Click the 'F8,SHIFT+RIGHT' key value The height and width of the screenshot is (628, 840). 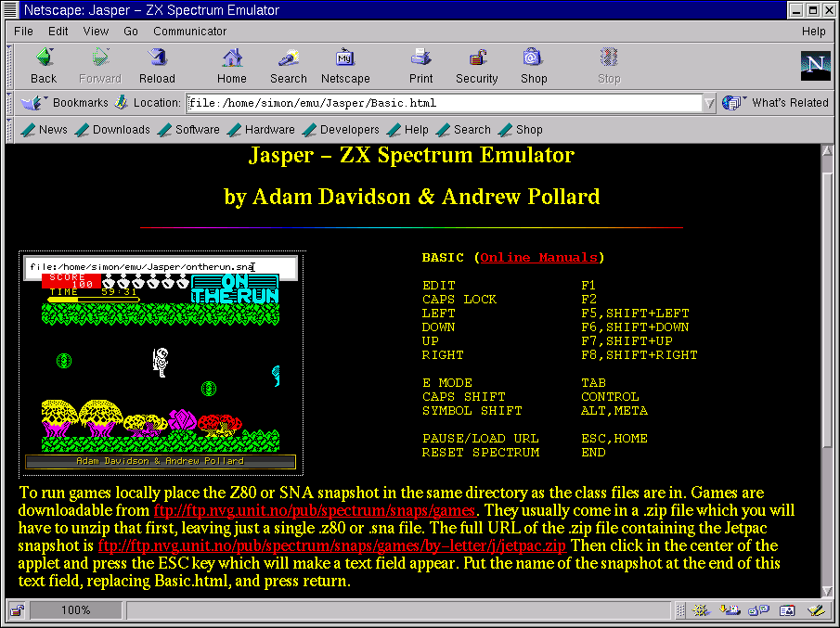[x=640, y=355]
